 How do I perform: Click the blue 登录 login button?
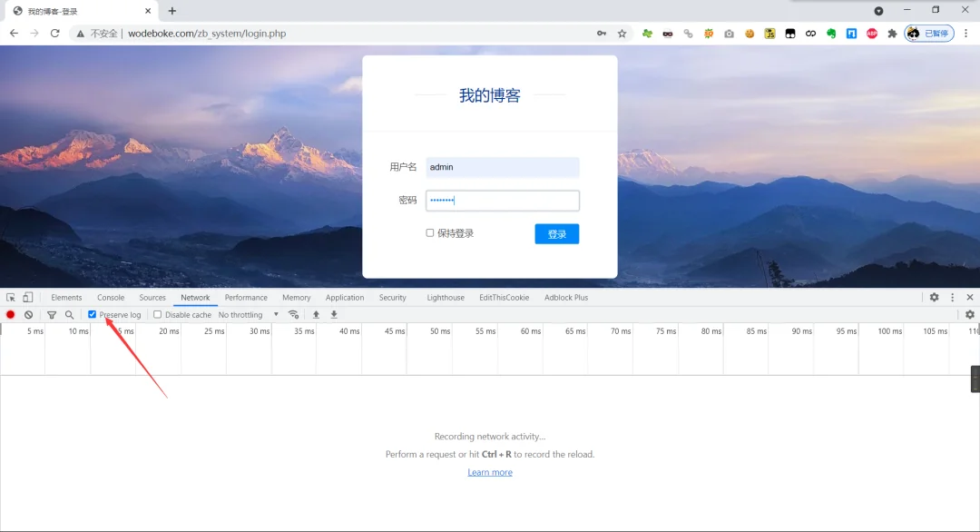557,234
